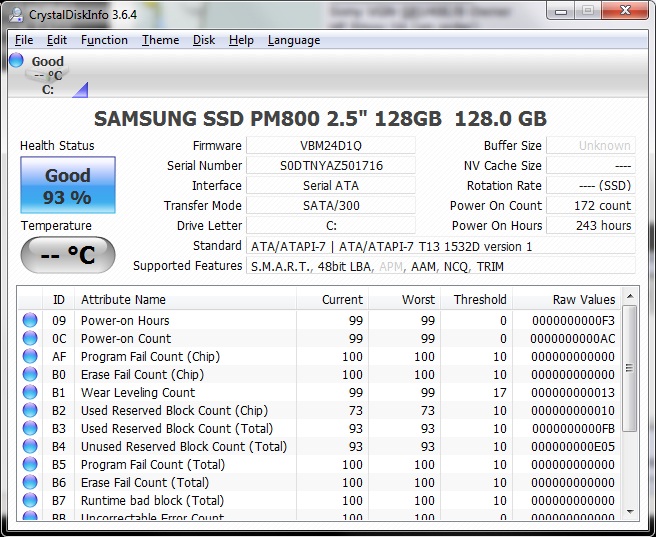
Task: Click the Raw Values column header
Action: (x=566, y=299)
